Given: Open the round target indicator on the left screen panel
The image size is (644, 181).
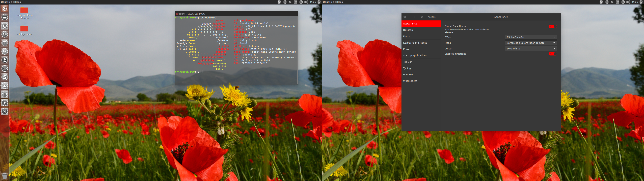Looking at the screenshot, I should (x=285, y=2).
